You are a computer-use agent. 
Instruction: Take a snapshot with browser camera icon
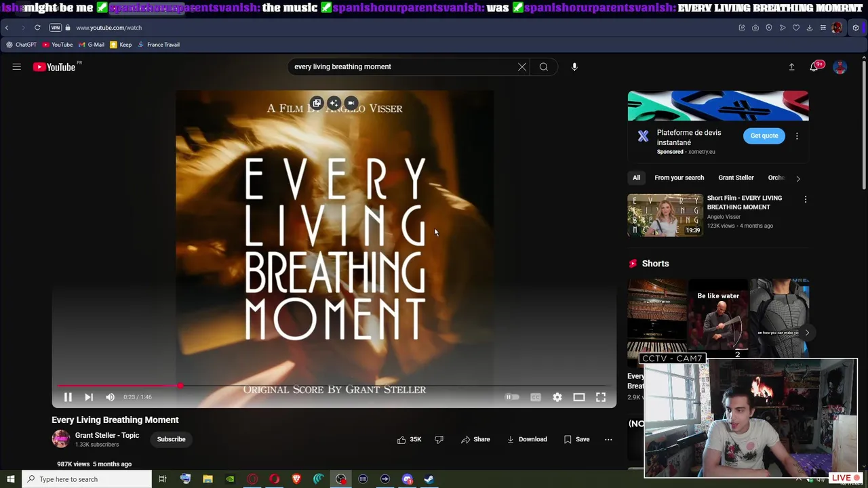coord(755,28)
